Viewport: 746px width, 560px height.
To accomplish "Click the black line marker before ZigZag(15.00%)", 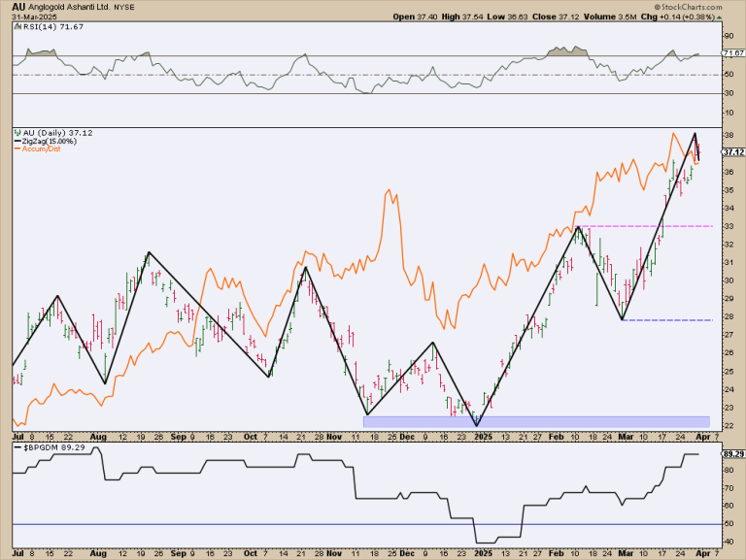I will (x=17, y=141).
